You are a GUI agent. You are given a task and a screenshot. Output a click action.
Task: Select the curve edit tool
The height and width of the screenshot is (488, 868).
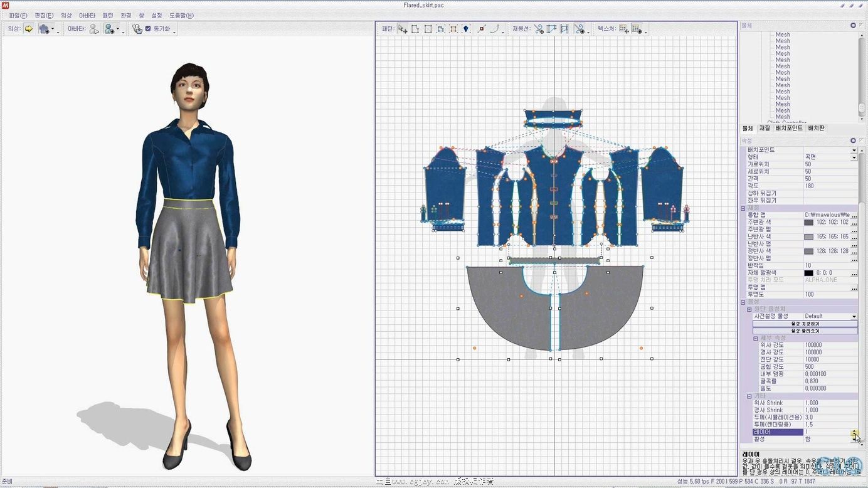(x=495, y=28)
